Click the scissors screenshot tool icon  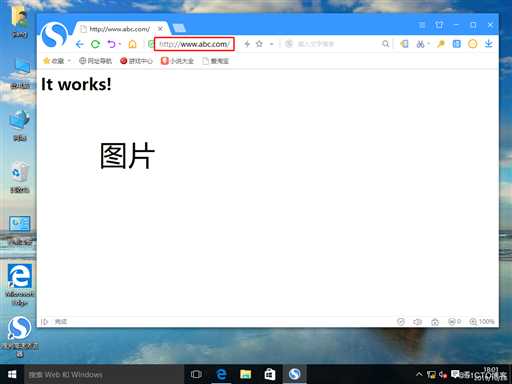[x=420, y=44]
